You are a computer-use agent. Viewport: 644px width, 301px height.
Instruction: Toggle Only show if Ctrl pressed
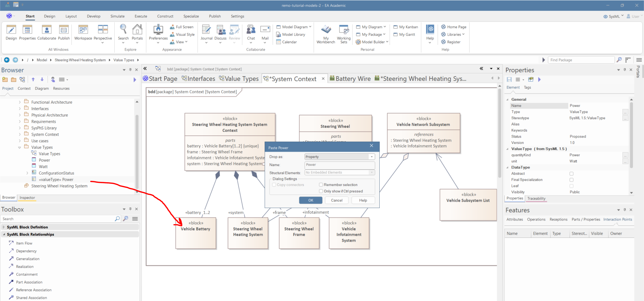point(321,191)
